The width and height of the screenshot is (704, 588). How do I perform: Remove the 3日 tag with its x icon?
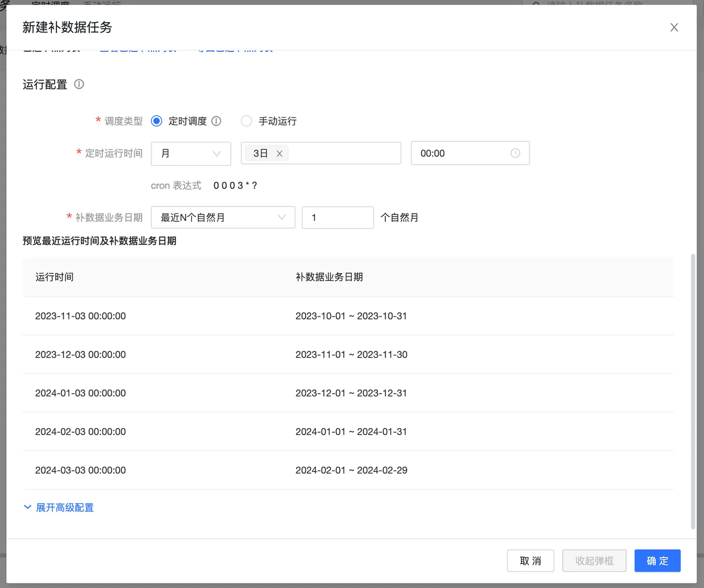[280, 153]
